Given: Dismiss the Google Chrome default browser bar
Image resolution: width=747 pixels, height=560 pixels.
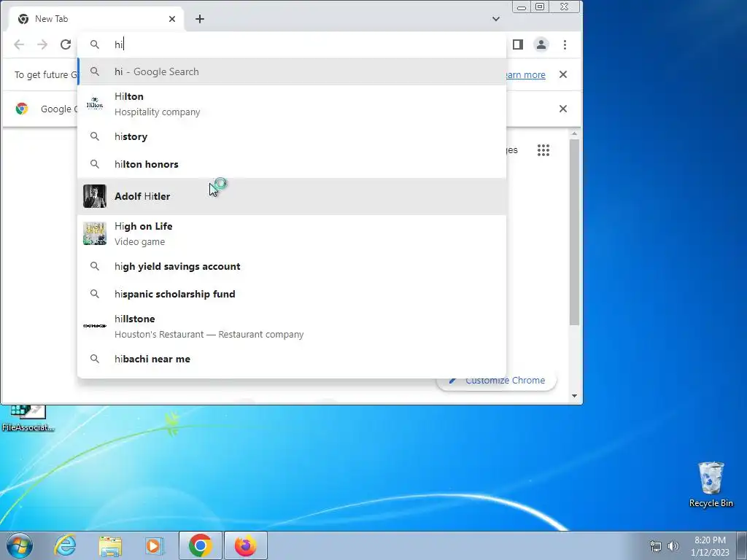Looking at the screenshot, I should (x=563, y=109).
